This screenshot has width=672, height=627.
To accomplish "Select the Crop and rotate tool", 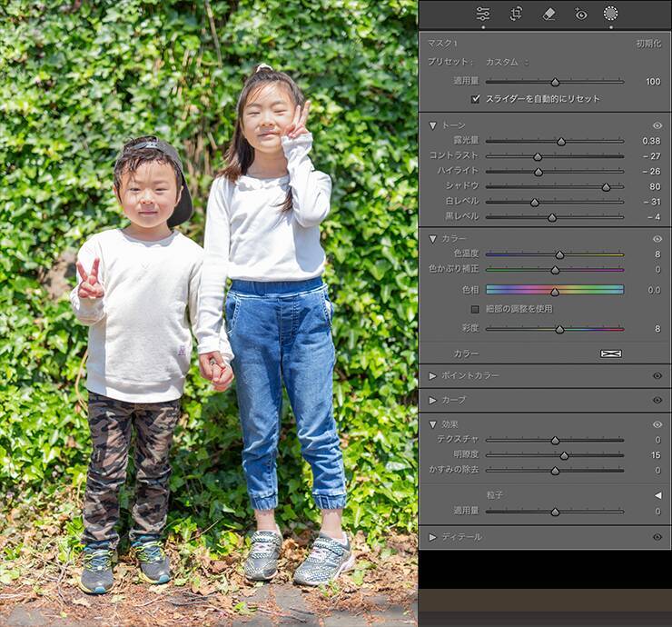I will coord(516,15).
